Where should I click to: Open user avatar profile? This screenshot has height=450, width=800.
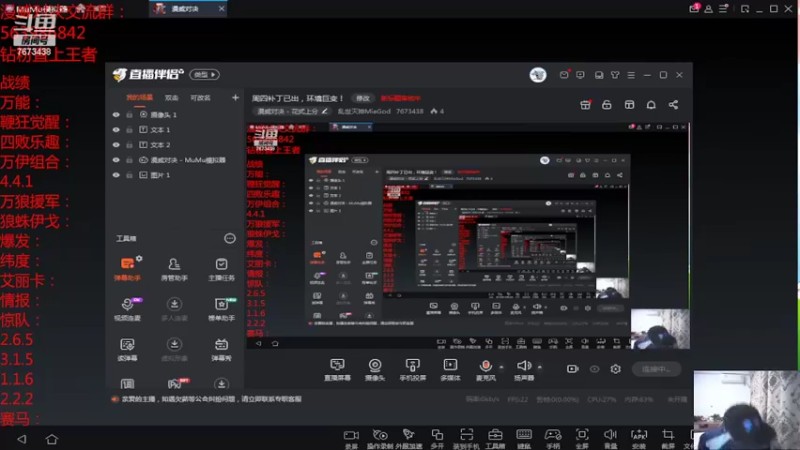(x=538, y=75)
